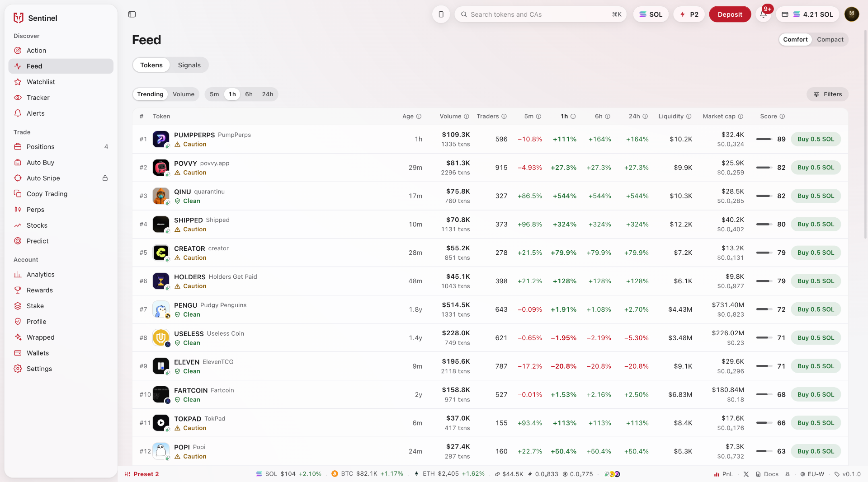Switch to the Signals tab
The height and width of the screenshot is (482, 868).
point(189,65)
